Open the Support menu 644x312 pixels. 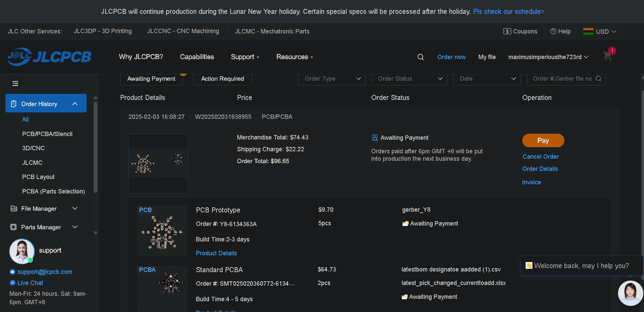point(245,57)
